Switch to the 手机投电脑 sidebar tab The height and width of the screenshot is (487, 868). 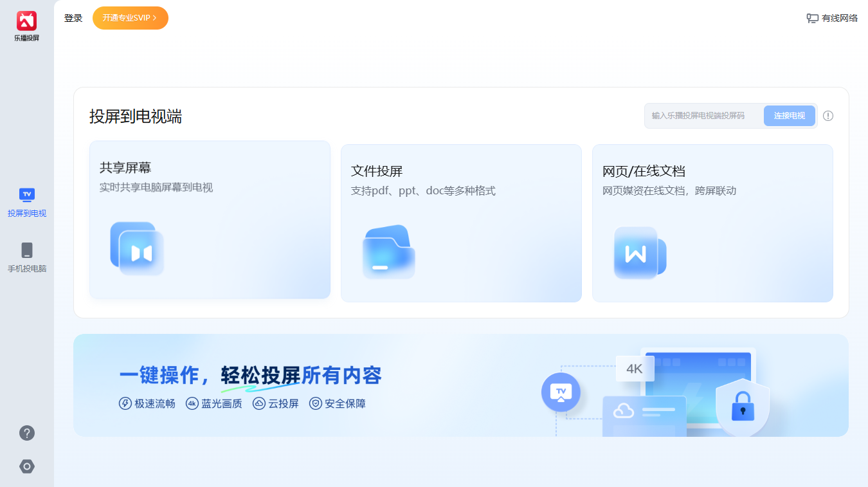pyautogui.click(x=27, y=258)
